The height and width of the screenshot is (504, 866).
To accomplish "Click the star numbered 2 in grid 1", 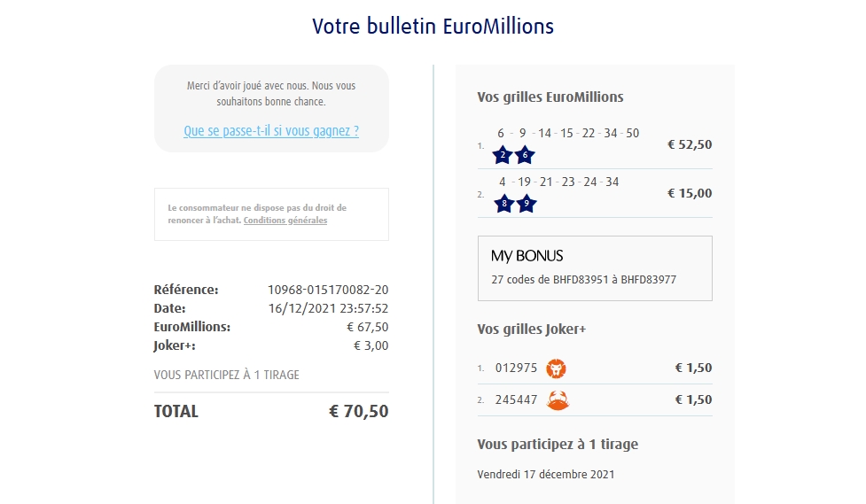I will (x=503, y=155).
